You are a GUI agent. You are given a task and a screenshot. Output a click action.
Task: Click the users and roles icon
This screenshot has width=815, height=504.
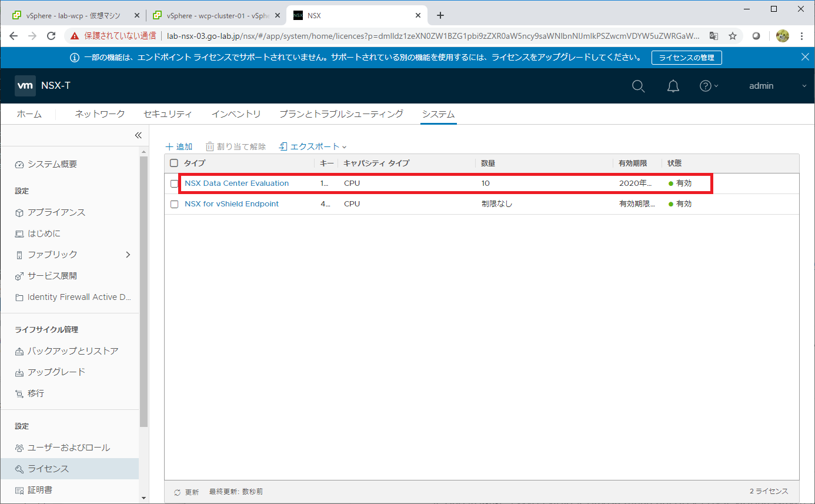pyautogui.click(x=19, y=448)
